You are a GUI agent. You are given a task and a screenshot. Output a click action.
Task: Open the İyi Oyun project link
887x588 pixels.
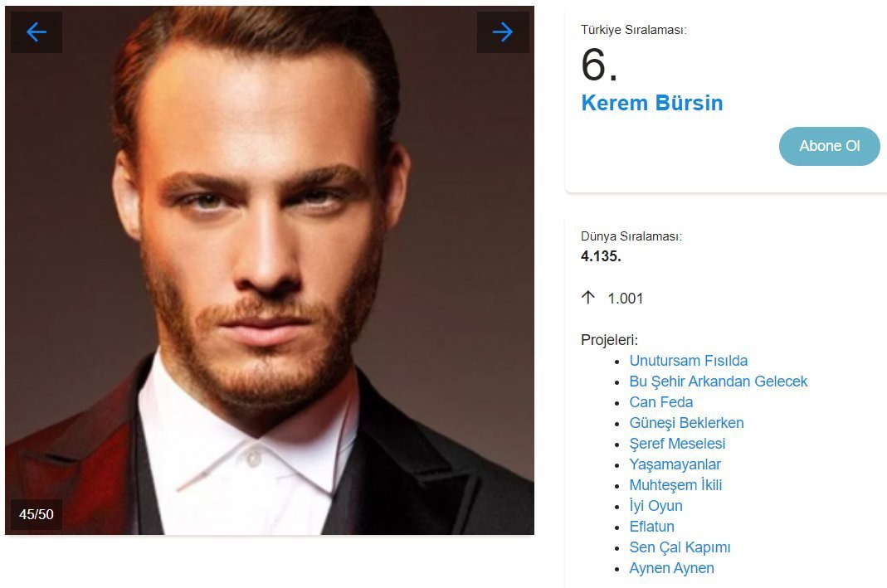coord(656,506)
